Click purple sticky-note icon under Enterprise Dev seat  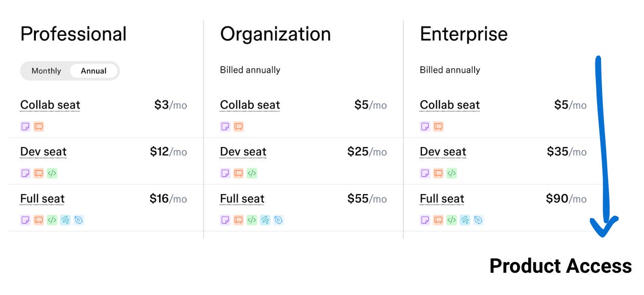click(425, 173)
